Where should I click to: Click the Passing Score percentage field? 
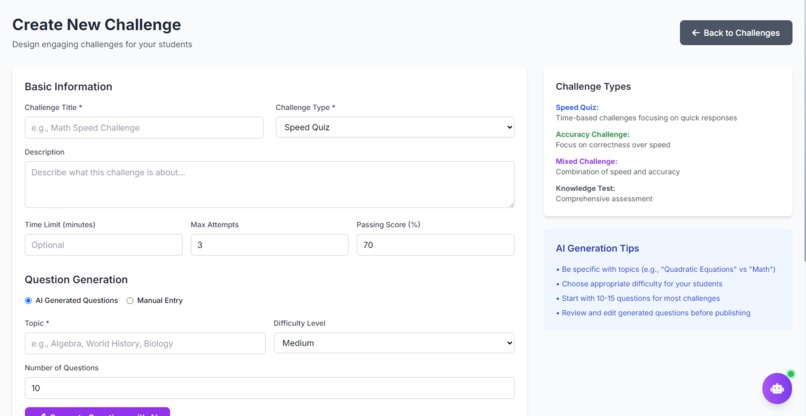pos(435,245)
